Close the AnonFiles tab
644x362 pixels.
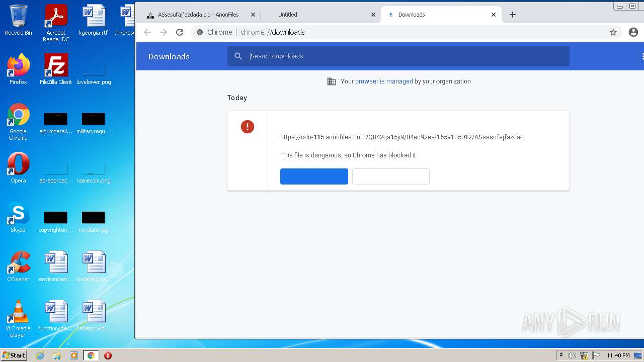253,15
